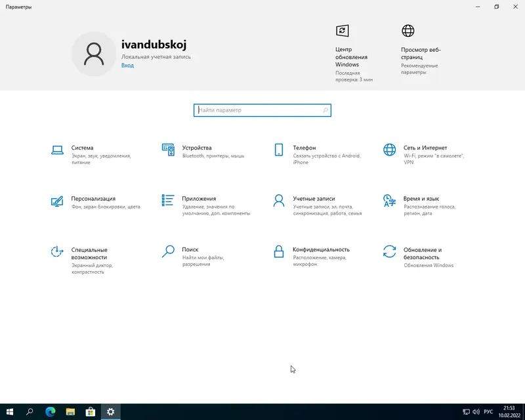The width and height of the screenshot is (525, 420).
Task: Open the Телефон category title
Action: [304, 148]
